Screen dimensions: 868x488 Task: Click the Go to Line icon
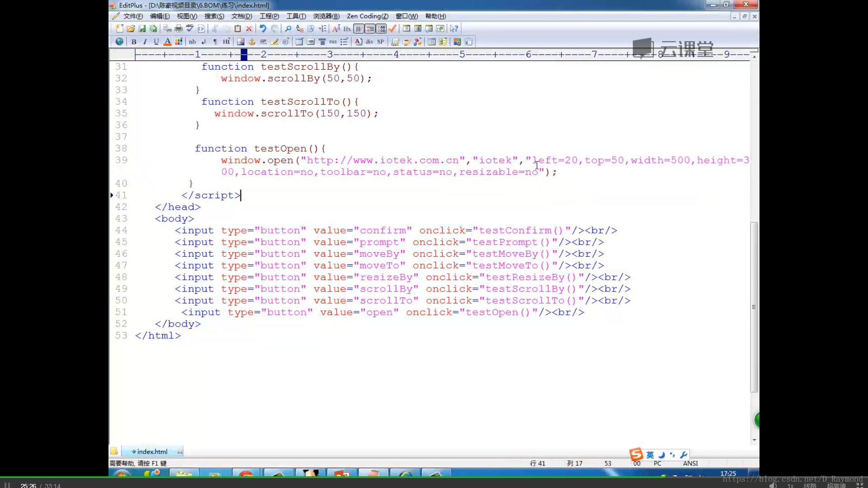[322, 28]
